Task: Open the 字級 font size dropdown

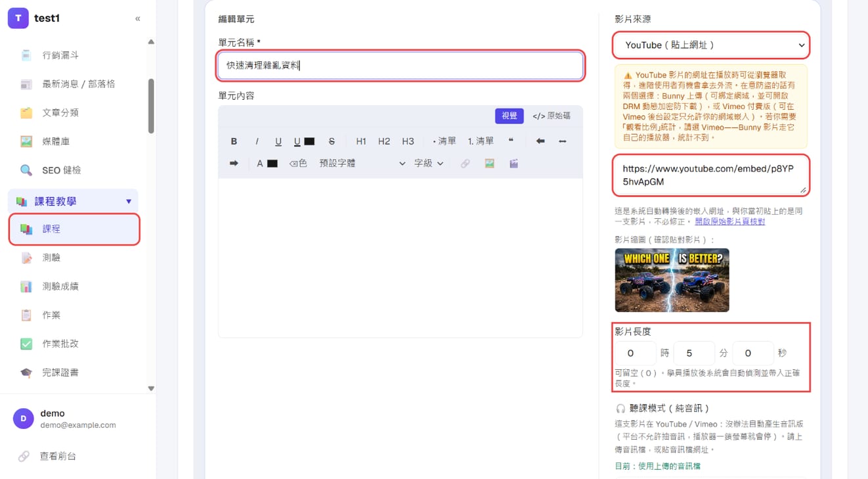Action: tap(429, 163)
